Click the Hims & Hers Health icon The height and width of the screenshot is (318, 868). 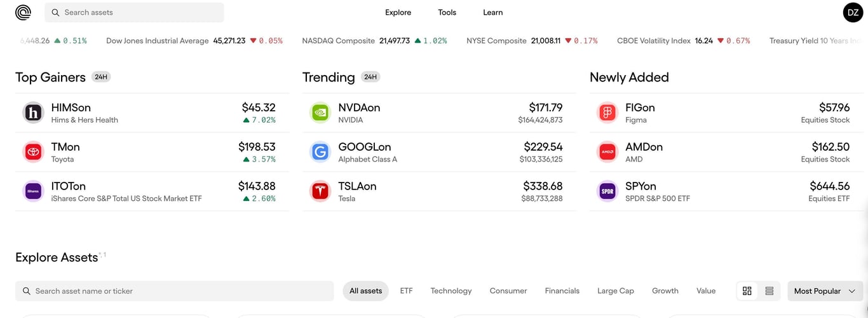tap(33, 113)
